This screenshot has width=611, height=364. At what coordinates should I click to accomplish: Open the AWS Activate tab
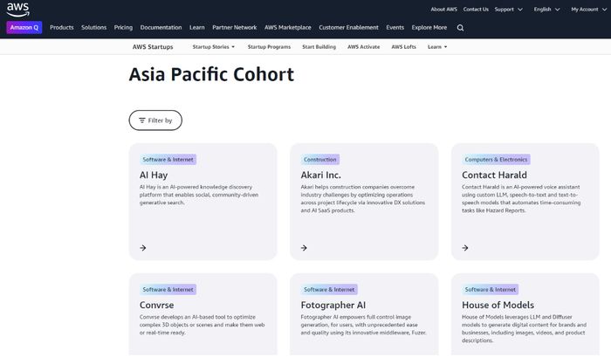coord(364,47)
